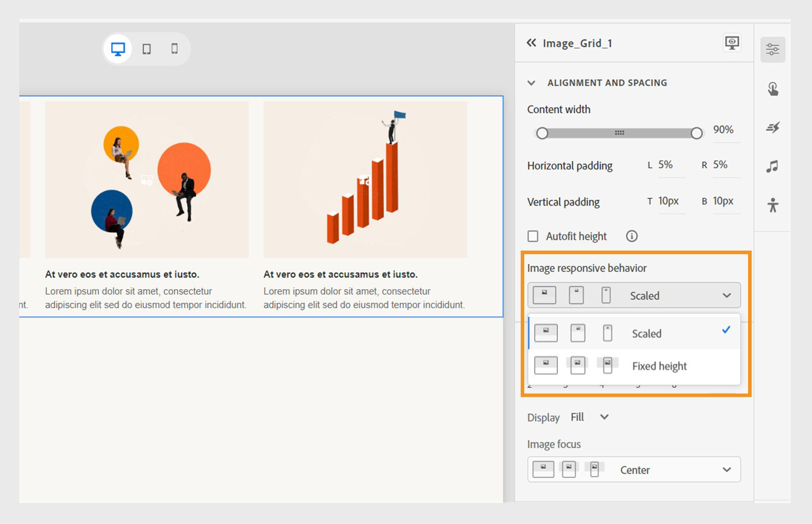This screenshot has height=524, width=812.
Task: Open the Actions lightning panel
Action: 773,128
